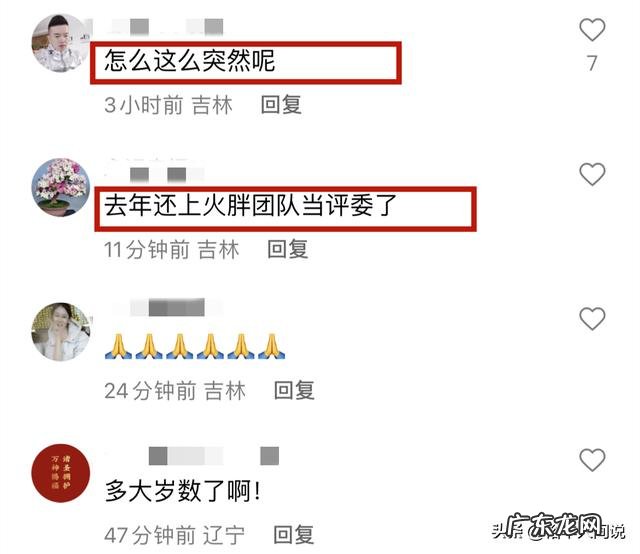The width and height of the screenshot is (640, 554).
Task: Open the red circular avatar profile
Action: point(60,473)
